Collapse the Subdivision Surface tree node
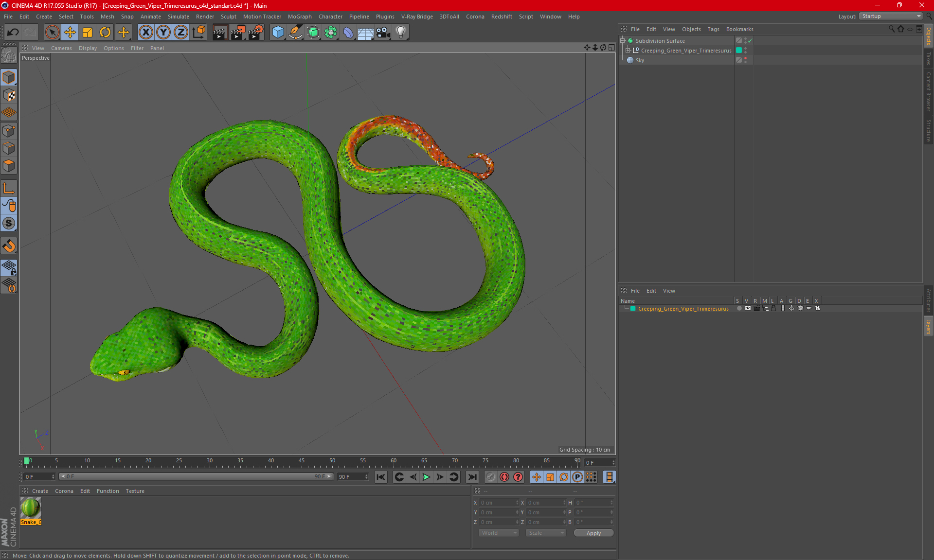The image size is (934, 560). tap(623, 41)
